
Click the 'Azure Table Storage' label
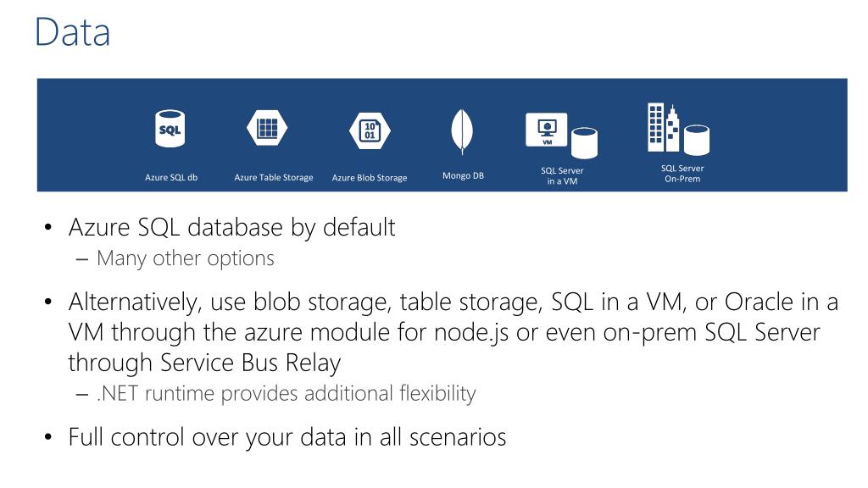click(274, 178)
